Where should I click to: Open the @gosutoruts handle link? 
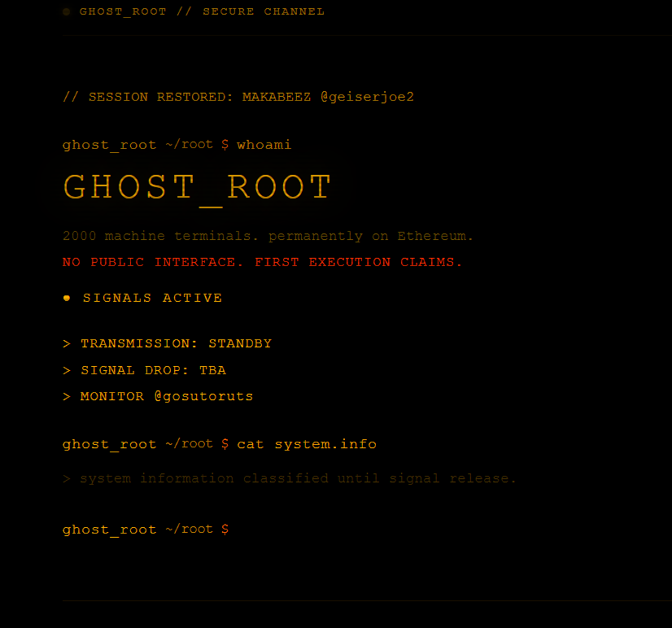203,396
